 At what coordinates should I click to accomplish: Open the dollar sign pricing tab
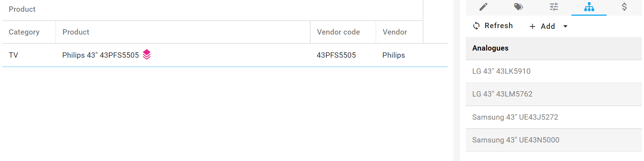(x=624, y=7)
